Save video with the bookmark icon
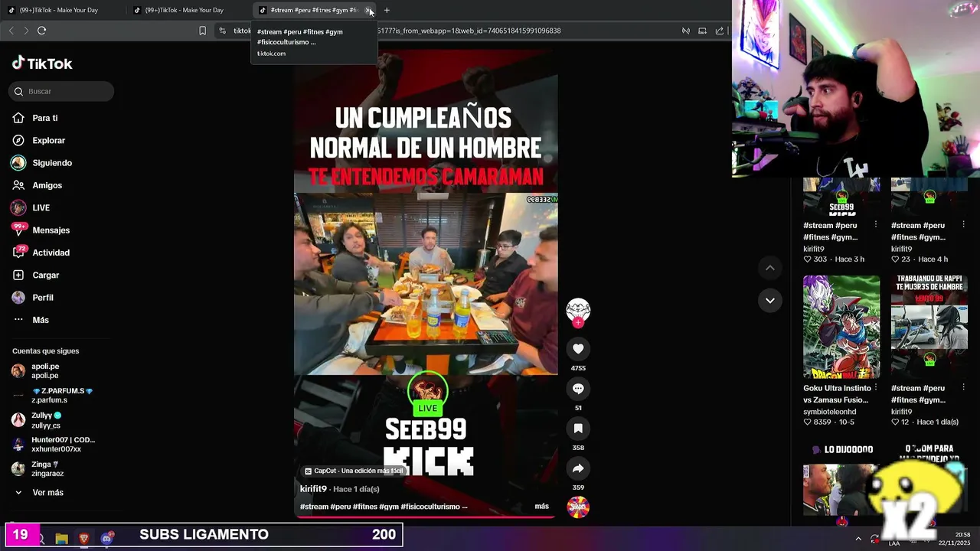The image size is (980, 551). 578,429
